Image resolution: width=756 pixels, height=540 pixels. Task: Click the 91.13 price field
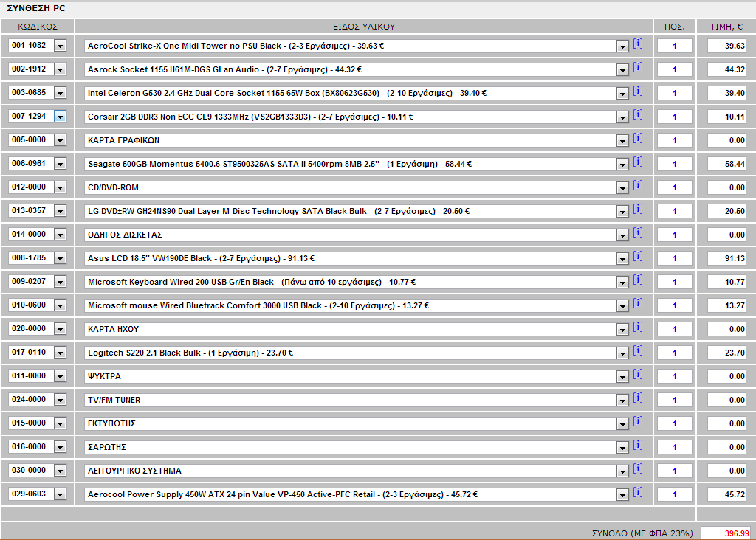[x=727, y=258]
